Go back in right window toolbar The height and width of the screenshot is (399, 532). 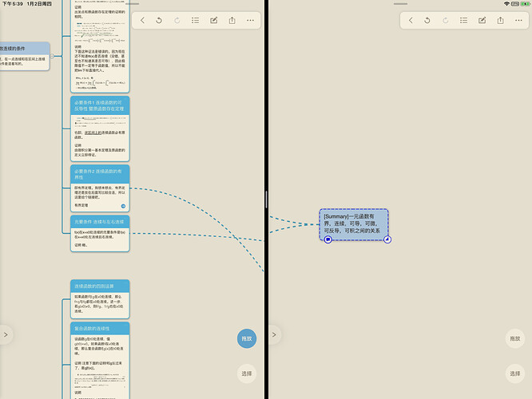coord(411,20)
